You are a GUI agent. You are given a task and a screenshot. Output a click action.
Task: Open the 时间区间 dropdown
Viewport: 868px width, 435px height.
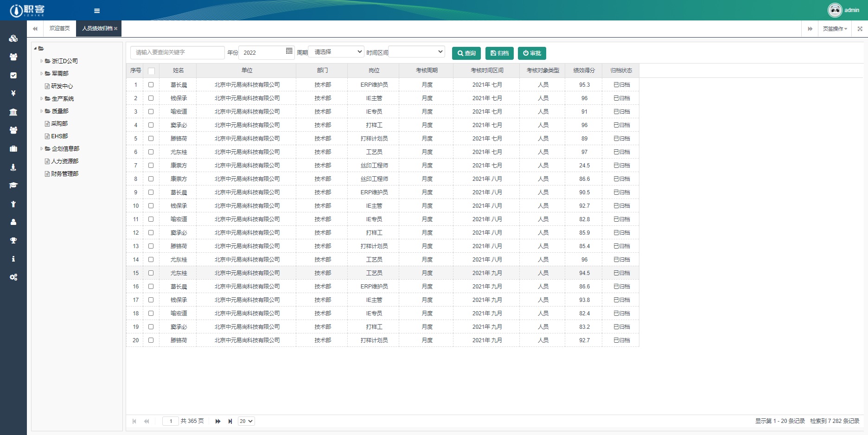(417, 52)
